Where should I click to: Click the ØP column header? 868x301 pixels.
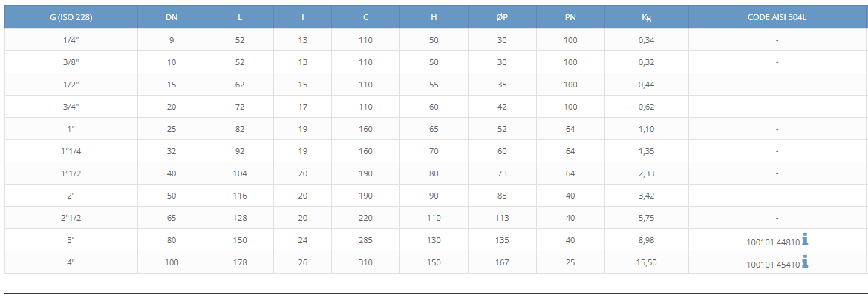point(502,17)
